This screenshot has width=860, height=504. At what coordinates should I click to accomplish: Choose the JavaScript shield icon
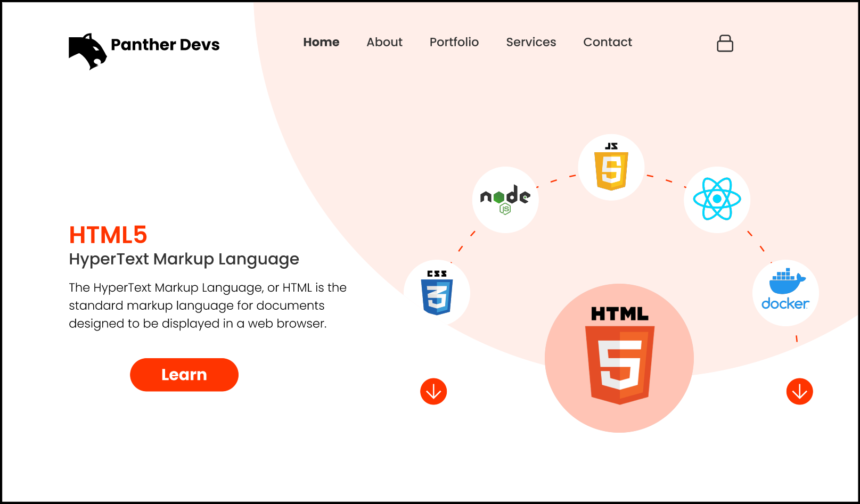pos(611,167)
